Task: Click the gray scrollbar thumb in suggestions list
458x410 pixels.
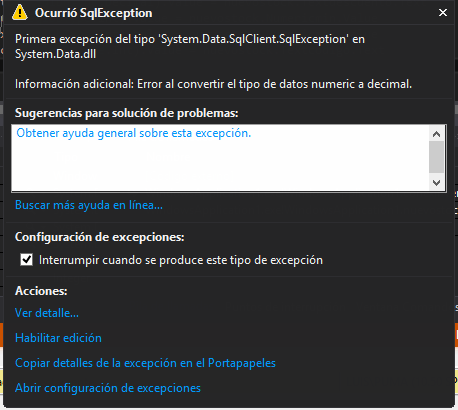Action: (436, 157)
